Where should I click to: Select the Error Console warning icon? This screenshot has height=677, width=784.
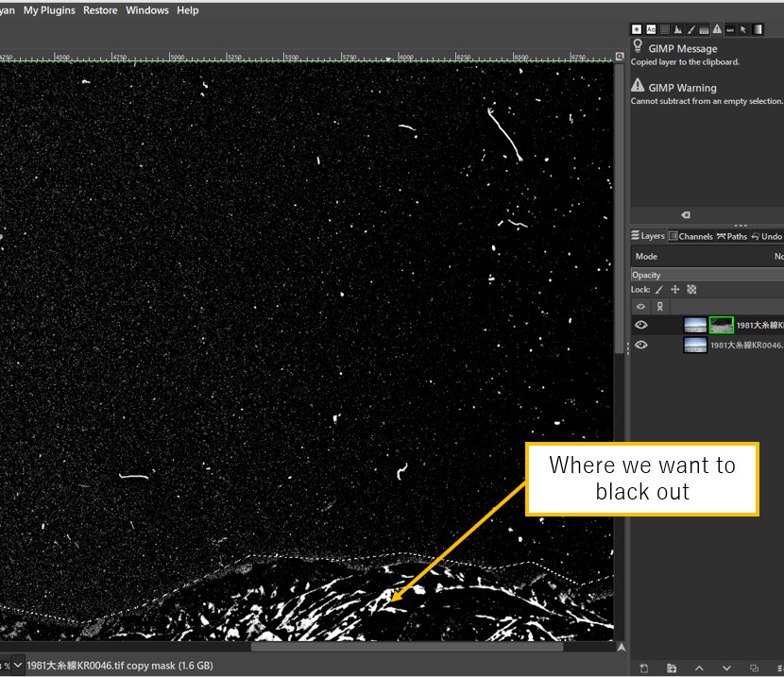click(719, 29)
